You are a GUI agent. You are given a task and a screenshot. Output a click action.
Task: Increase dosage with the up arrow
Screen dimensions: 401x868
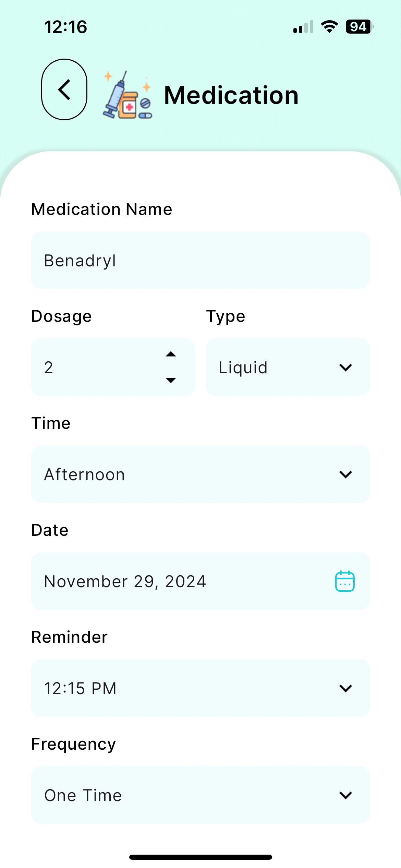point(171,354)
